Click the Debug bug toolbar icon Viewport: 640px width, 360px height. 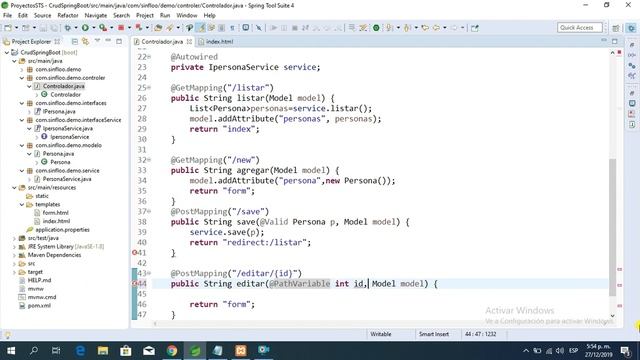pyautogui.click(x=67, y=28)
